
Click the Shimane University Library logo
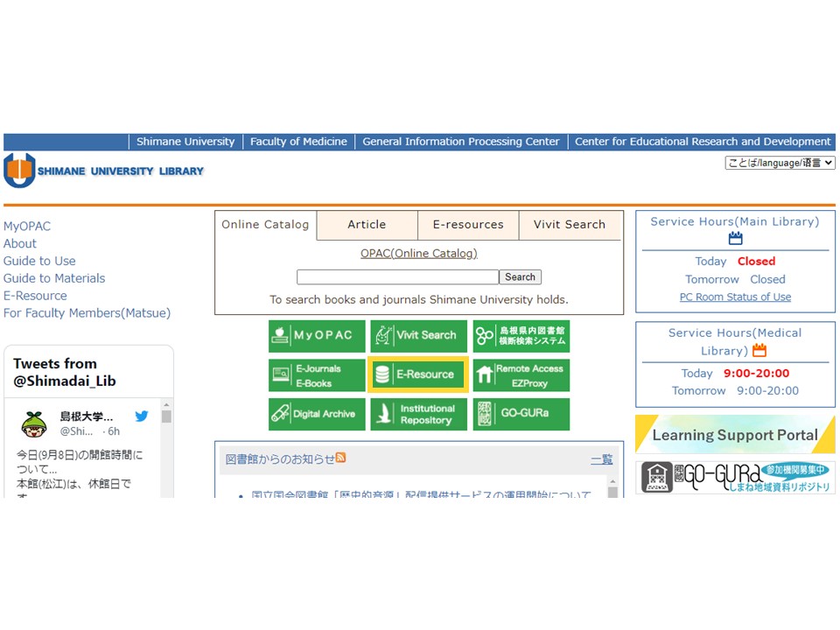104,171
